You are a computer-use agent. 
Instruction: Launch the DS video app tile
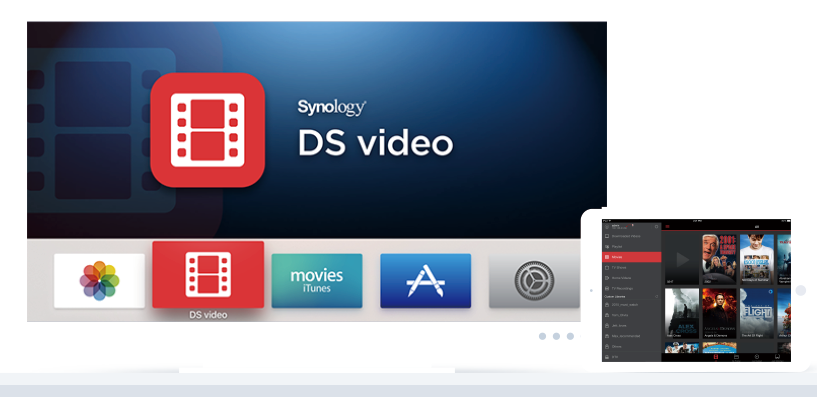pyautogui.click(x=208, y=275)
